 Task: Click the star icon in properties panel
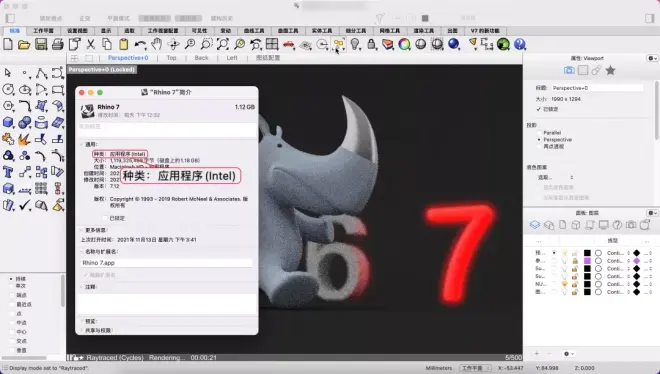610,70
